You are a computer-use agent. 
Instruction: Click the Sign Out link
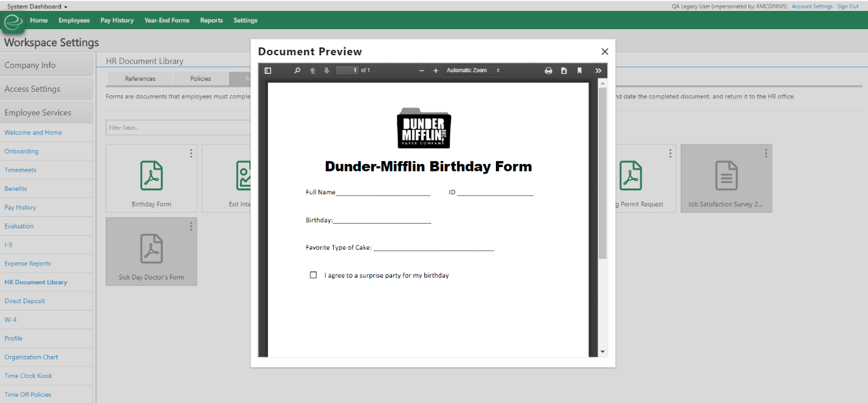point(848,6)
